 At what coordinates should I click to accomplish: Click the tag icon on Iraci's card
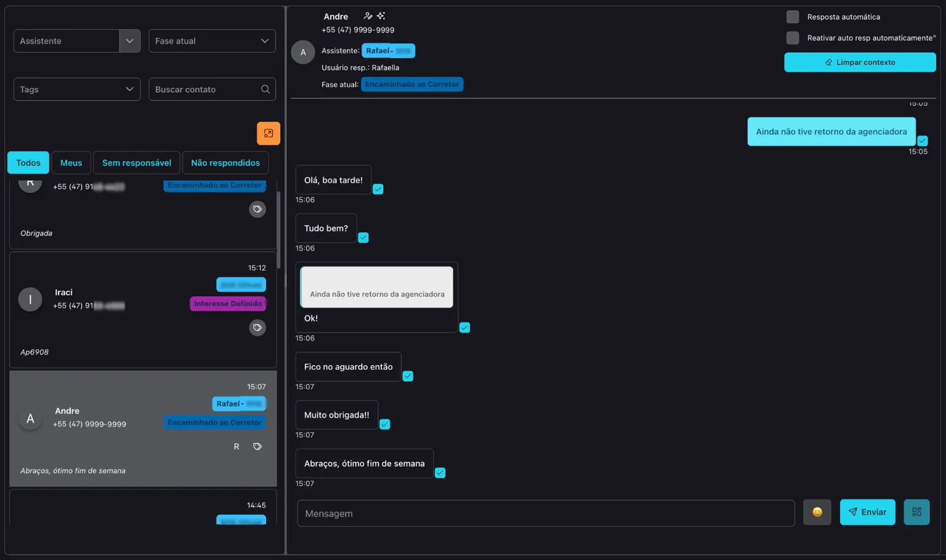257,327
